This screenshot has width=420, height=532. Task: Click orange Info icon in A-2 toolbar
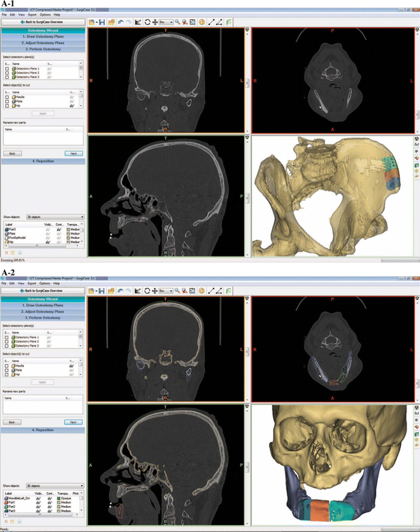tap(202, 291)
